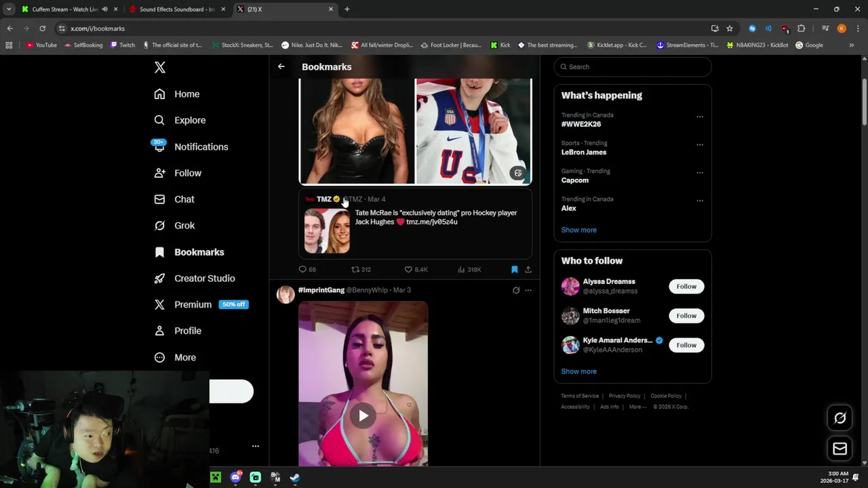Follow Mitch Bossaer

pyautogui.click(x=686, y=316)
